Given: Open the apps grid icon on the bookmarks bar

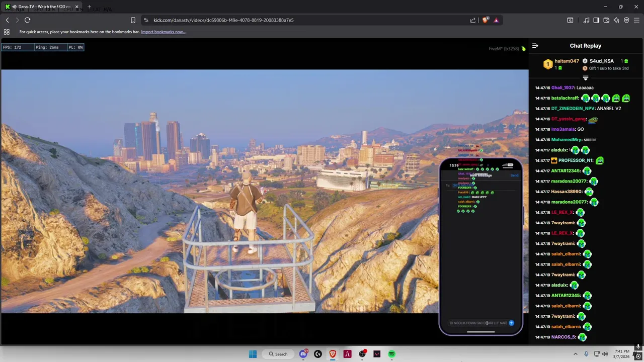Looking at the screenshot, I should (x=7, y=32).
